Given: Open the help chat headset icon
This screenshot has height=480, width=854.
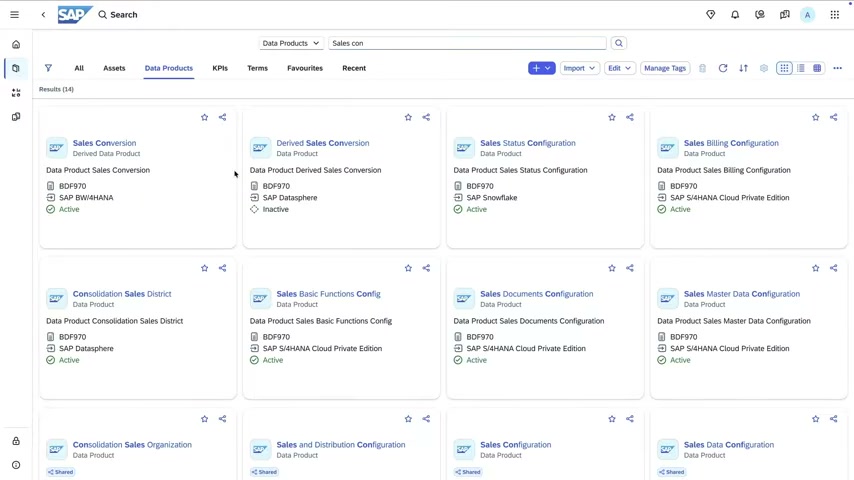Looking at the screenshot, I should pyautogui.click(x=760, y=15).
